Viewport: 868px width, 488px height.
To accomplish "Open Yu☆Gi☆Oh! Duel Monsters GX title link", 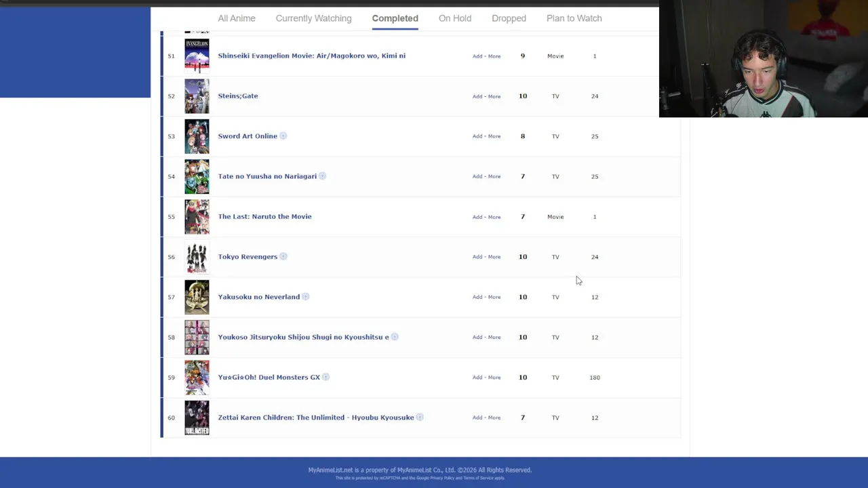I will [269, 378].
